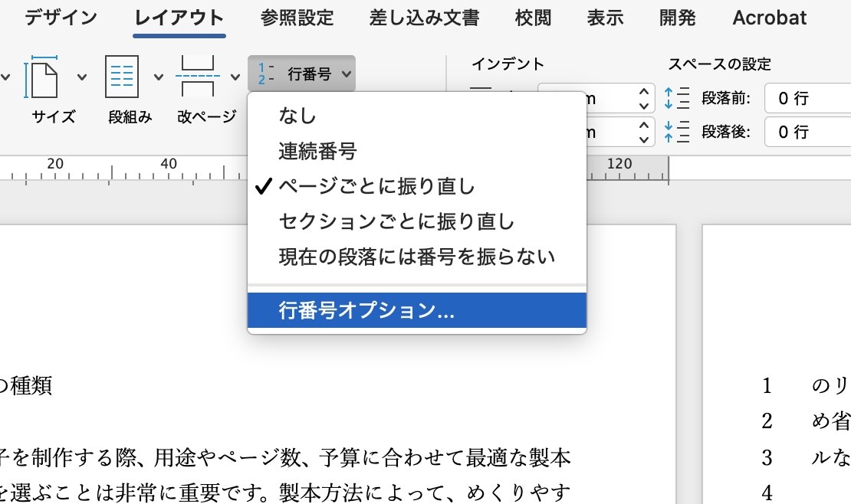Image resolution: width=851 pixels, height=504 pixels.
Task: Select ページごとに振り直し option
Action: (417, 186)
